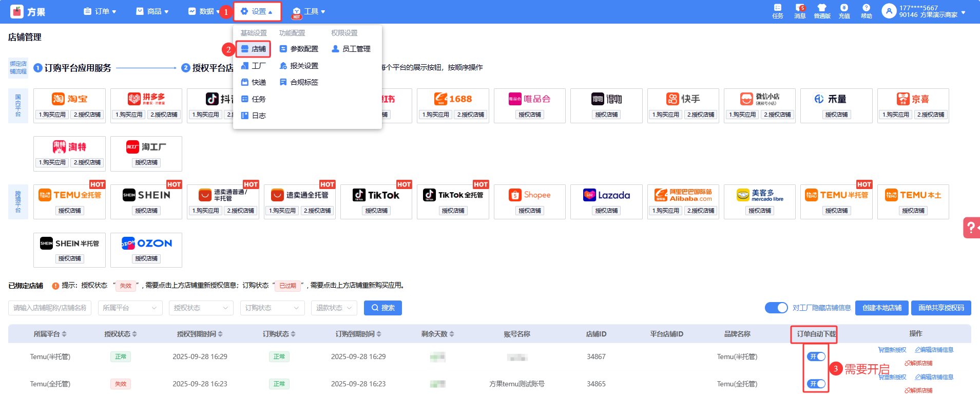Expand the 所属平台 filter dropdown
Viewport: 980px width, 394px height.
click(130, 308)
